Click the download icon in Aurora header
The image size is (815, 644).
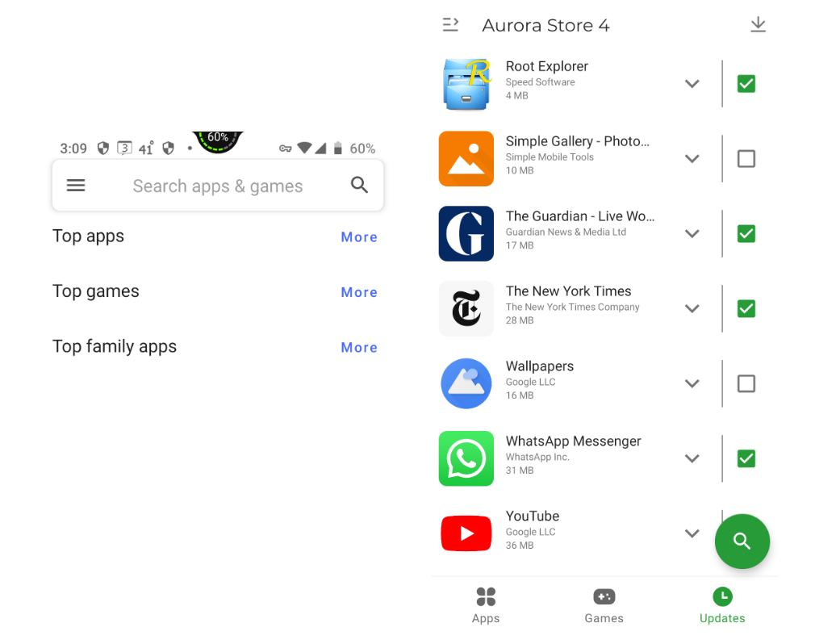pos(758,25)
